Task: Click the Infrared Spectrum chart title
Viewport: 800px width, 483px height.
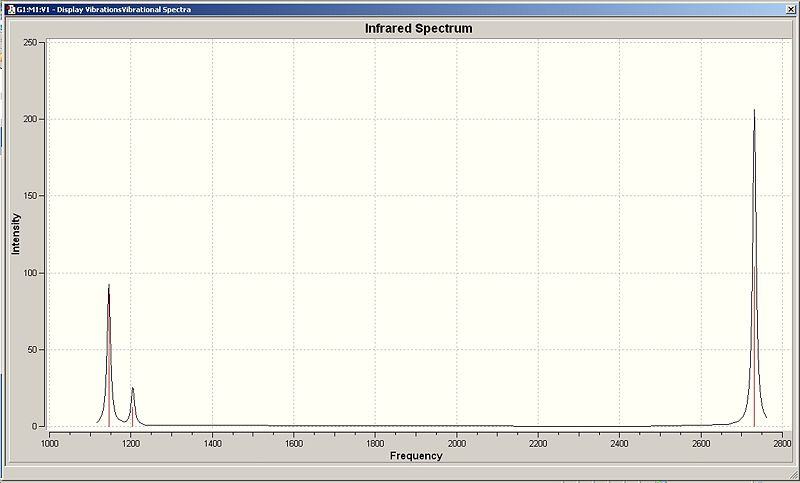Action: tap(418, 29)
